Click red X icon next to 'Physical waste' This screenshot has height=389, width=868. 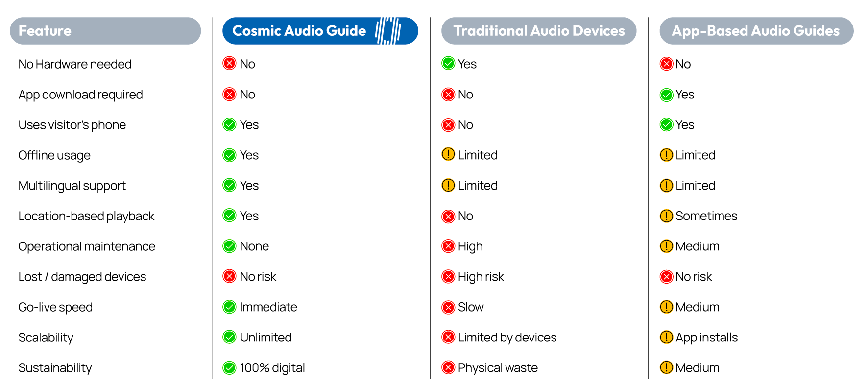[448, 367]
